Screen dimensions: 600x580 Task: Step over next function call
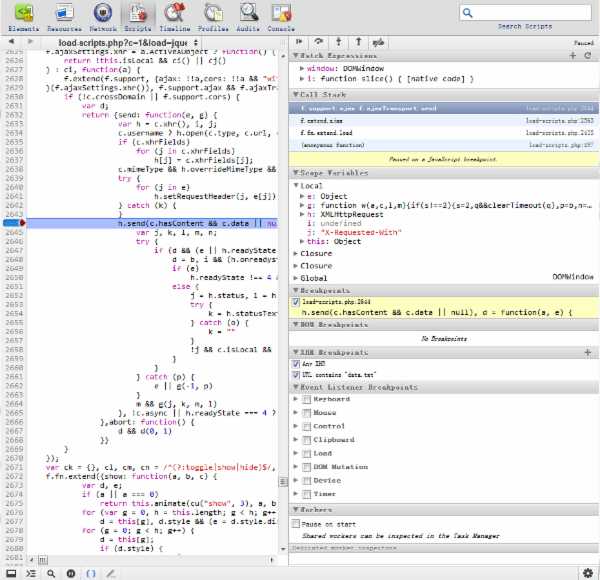318,42
